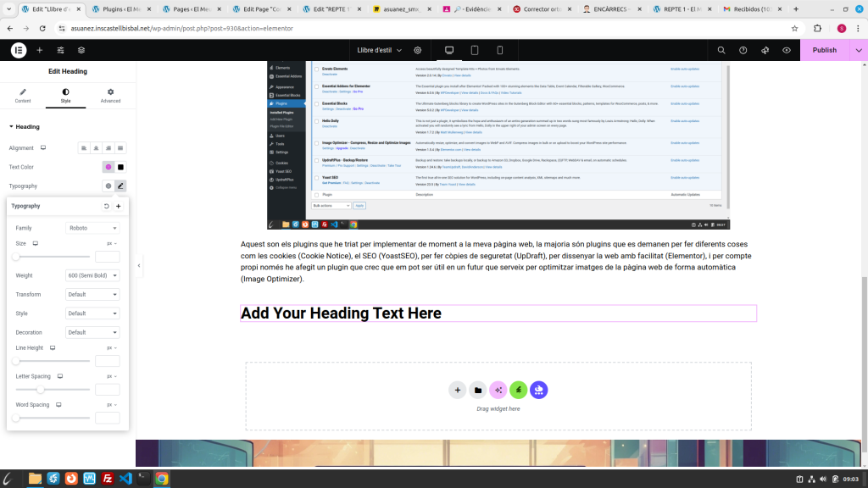Set heading alignment to justified
The image size is (868, 488).
point(120,148)
